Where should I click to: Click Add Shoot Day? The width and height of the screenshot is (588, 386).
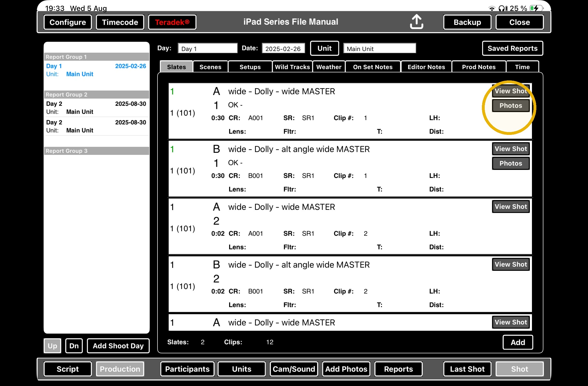(118, 346)
